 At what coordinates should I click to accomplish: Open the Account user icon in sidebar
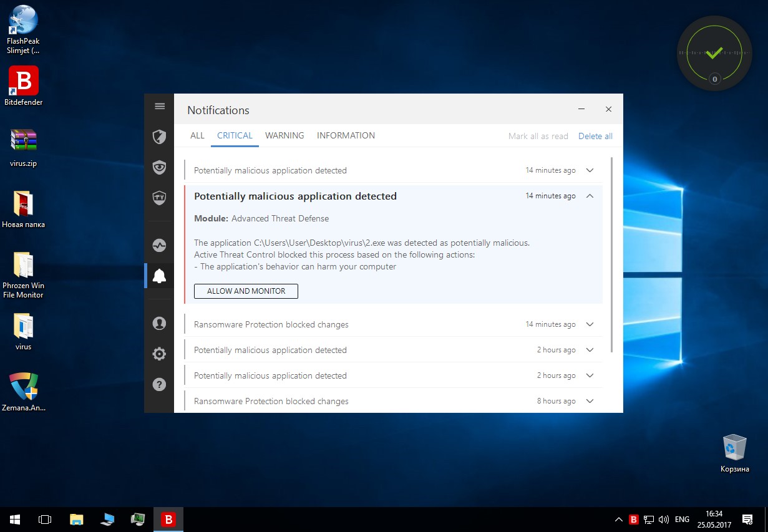click(x=159, y=323)
